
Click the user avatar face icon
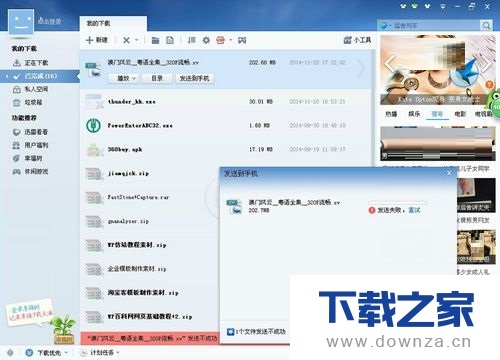[21, 22]
